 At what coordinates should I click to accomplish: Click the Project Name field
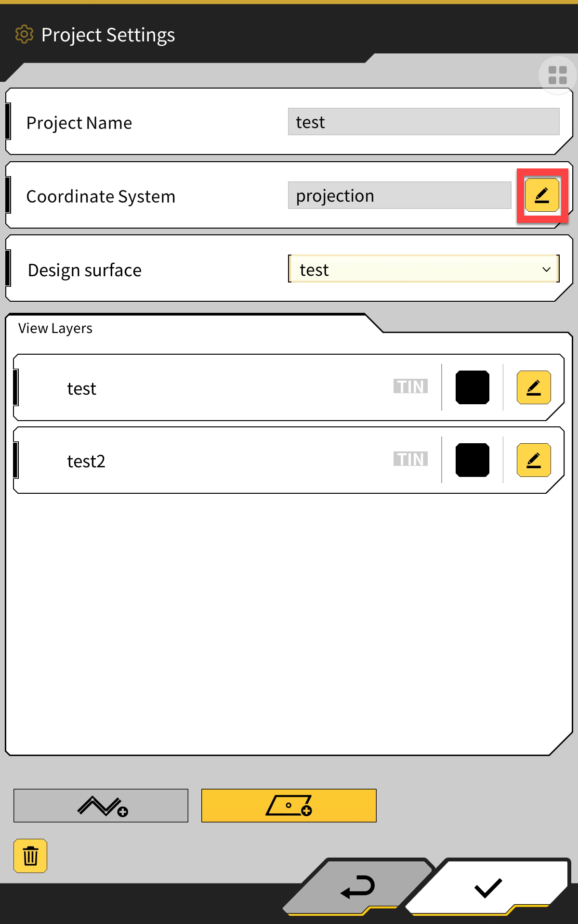coord(424,122)
